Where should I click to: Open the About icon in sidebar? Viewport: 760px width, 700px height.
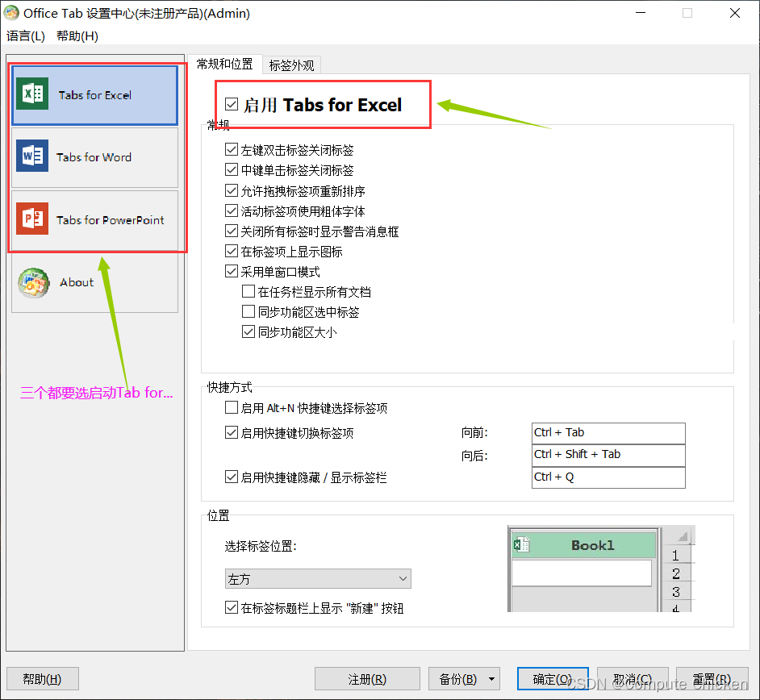coord(33,282)
